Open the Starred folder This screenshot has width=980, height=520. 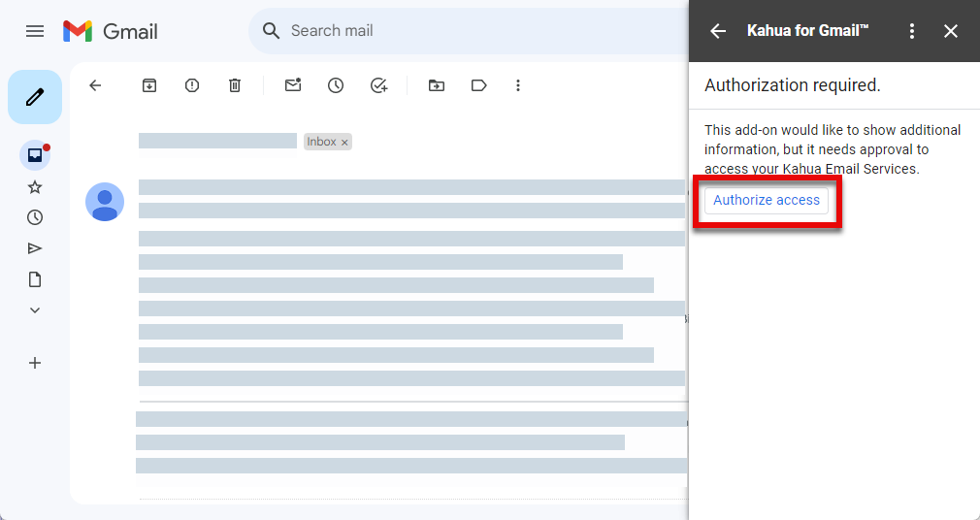coord(35,187)
